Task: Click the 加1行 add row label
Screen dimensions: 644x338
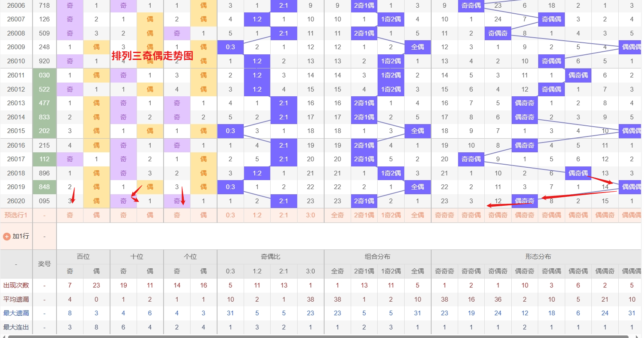Action: coord(21,236)
